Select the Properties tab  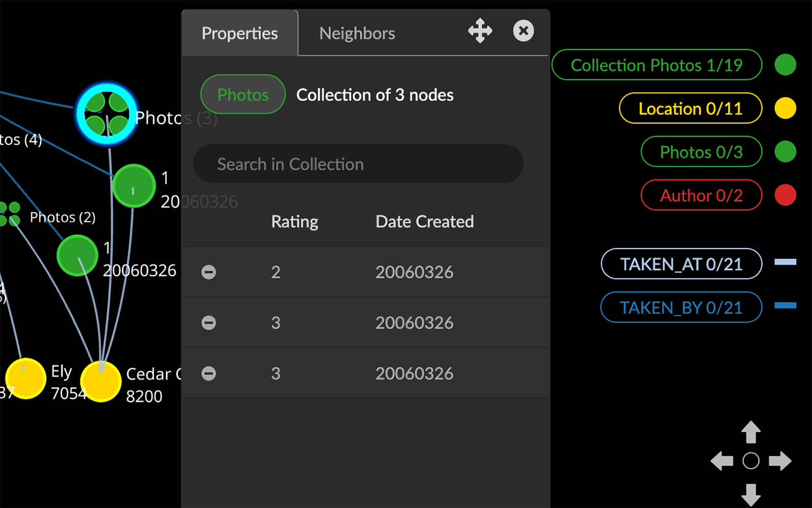240,33
